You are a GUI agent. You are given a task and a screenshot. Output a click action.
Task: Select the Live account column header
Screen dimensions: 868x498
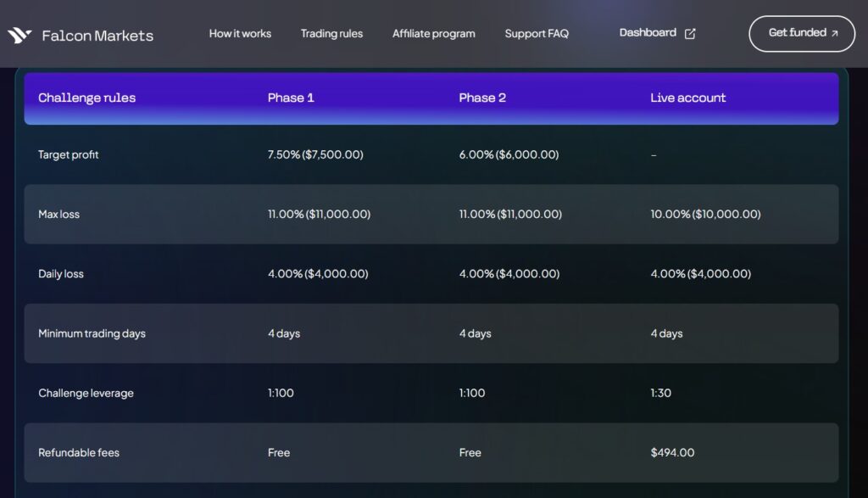[687, 98]
